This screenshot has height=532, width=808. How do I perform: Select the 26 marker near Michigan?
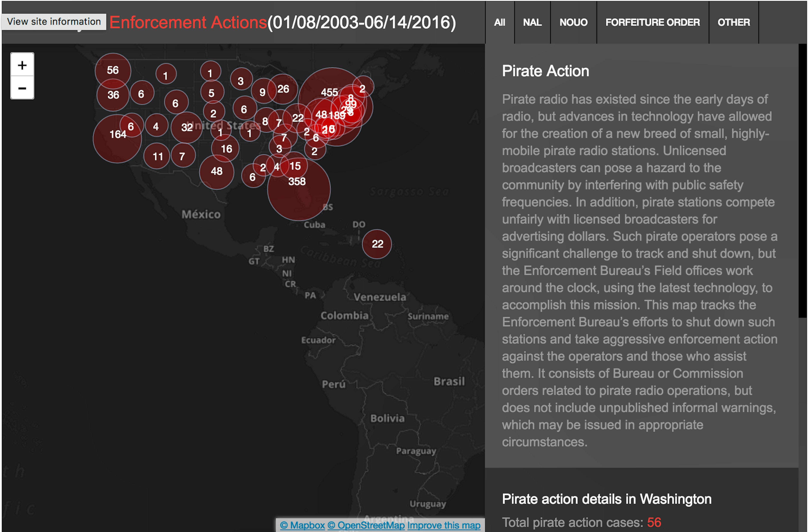(283, 89)
